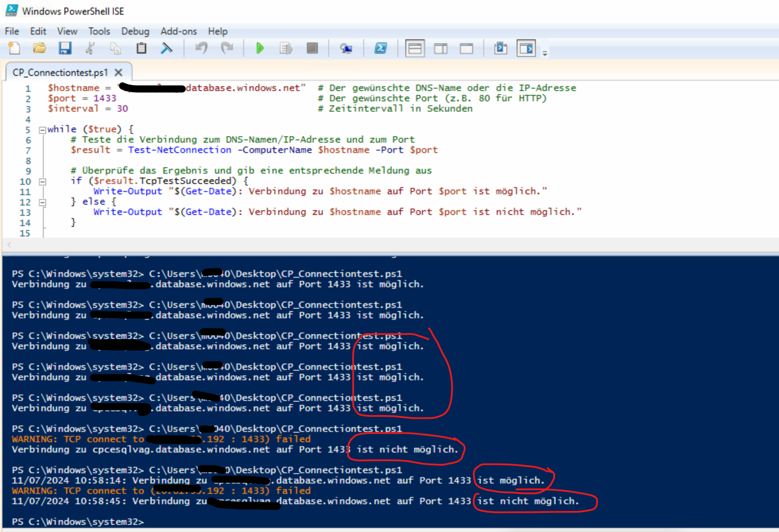The width and height of the screenshot is (779, 532).
Task: Click the New Remote PowerShell Tab icon
Action: click(x=346, y=48)
